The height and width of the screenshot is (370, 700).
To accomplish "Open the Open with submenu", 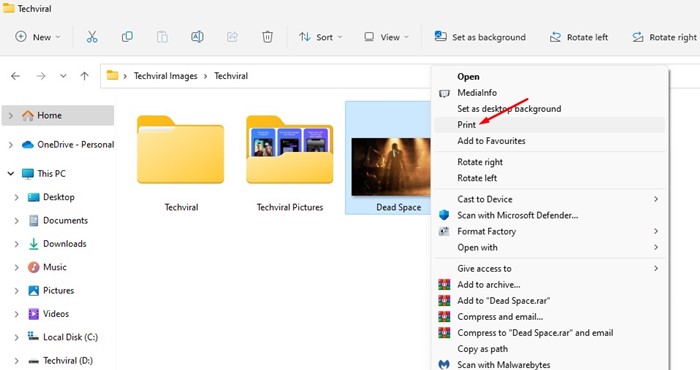I will (549, 248).
